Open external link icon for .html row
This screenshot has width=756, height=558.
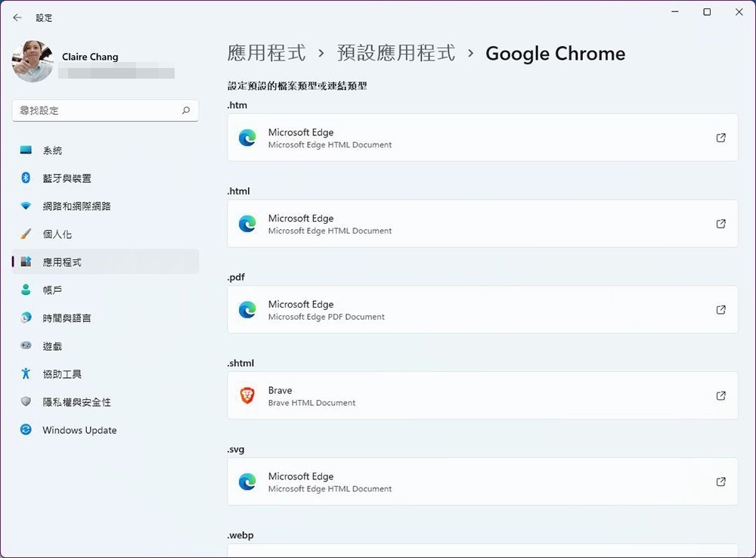pos(720,224)
